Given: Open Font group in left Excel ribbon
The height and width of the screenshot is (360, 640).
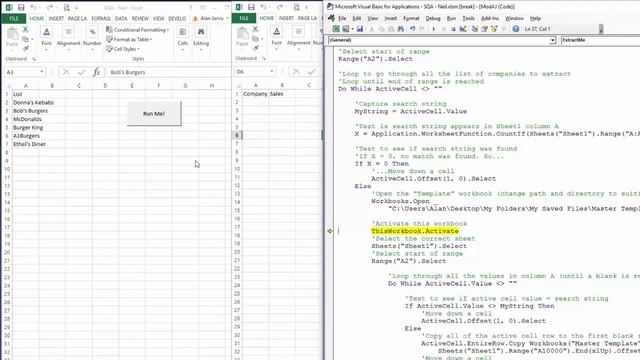Looking at the screenshot, I should (47, 39).
